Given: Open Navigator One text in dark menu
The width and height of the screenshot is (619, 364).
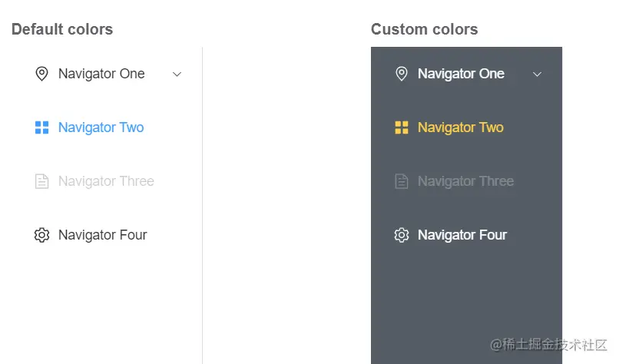Looking at the screenshot, I should pyautogui.click(x=461, y=74).
